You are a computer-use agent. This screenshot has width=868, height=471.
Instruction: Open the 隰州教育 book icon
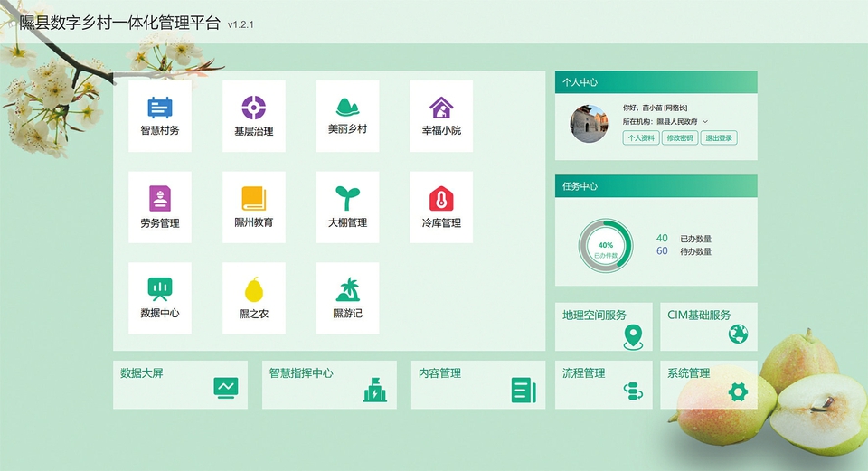[253, 199]
